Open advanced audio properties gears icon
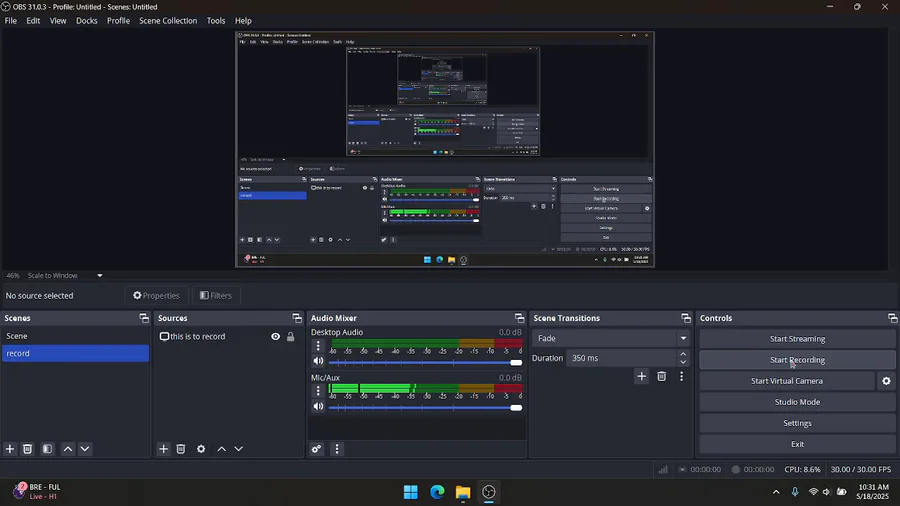900x506 pixels. (x=316, y=449)
